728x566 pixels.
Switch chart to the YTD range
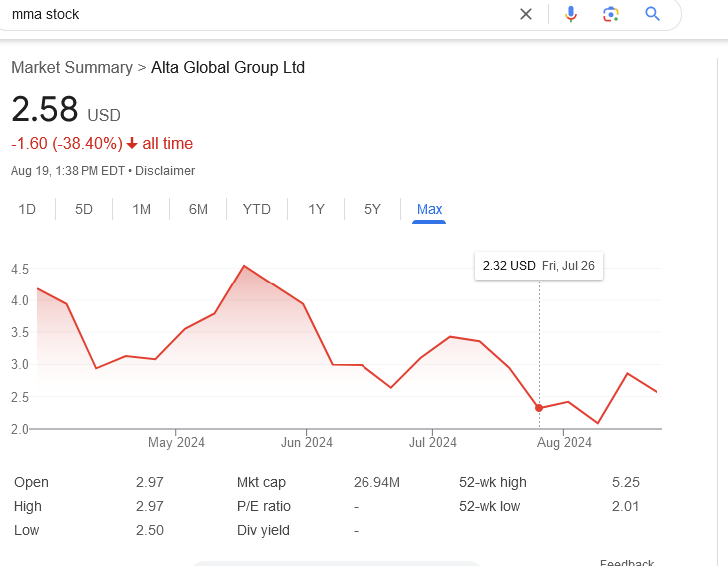point(257,209)
